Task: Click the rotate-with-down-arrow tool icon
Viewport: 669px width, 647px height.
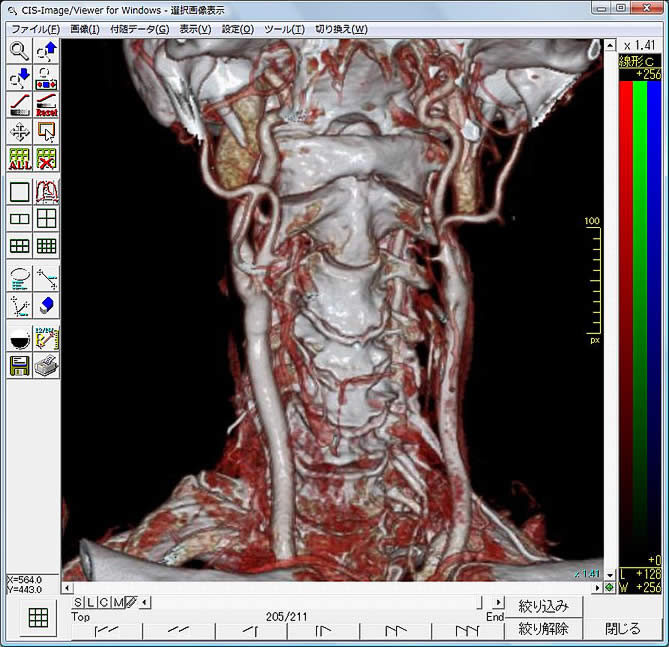Action: 20,78
